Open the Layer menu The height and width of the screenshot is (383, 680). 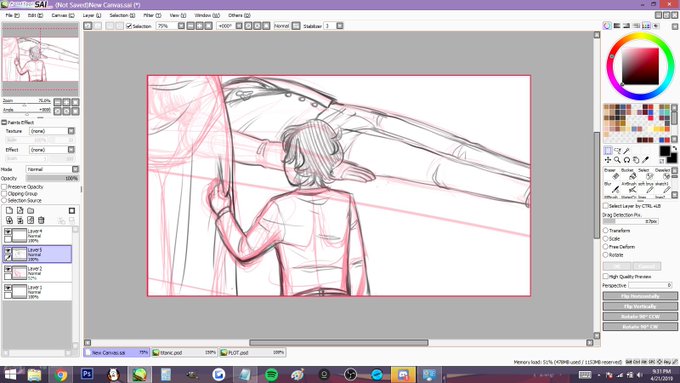[x=92, y=15]
